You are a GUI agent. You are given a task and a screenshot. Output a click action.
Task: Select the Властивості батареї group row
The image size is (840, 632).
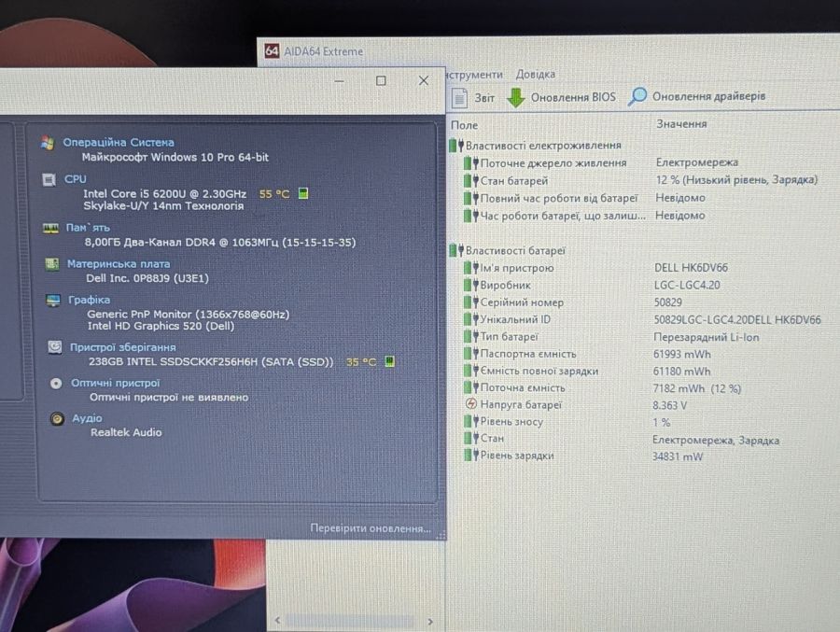click(508, 250)
